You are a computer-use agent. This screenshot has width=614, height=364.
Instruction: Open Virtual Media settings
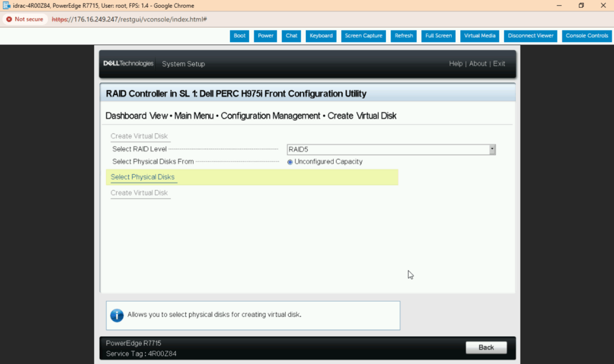coord(480,36)
